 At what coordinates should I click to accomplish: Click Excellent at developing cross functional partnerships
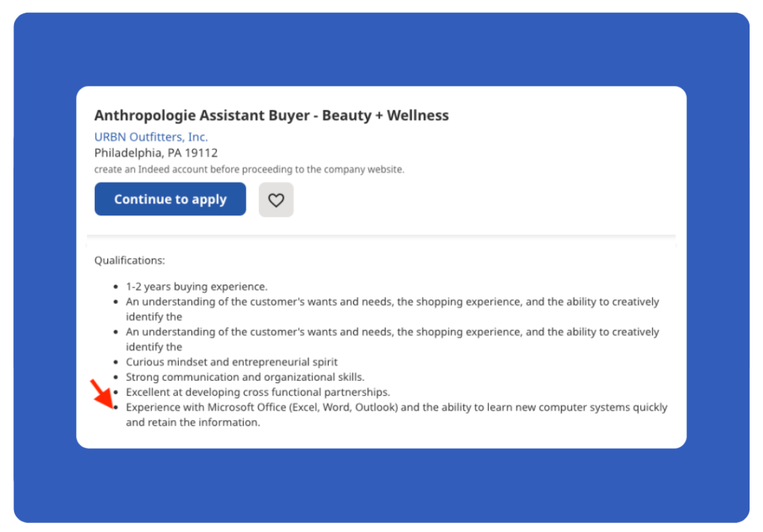pos(258,393)
